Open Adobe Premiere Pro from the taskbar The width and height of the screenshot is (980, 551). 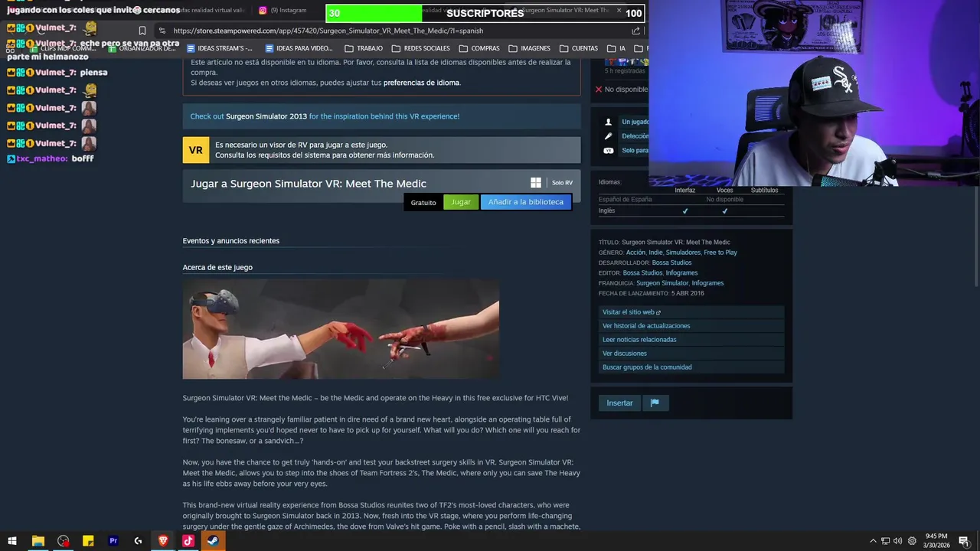click(113, 541)
